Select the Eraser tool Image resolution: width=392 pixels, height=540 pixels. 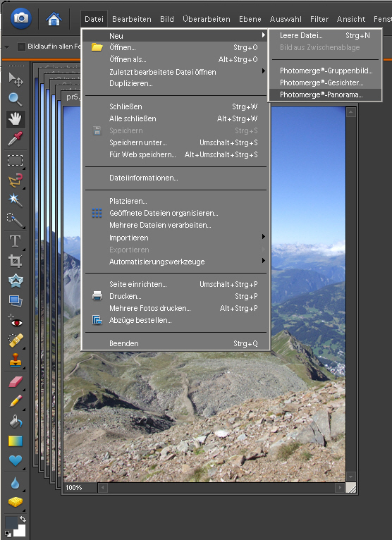pyautogui.click(x=15, y=381)
